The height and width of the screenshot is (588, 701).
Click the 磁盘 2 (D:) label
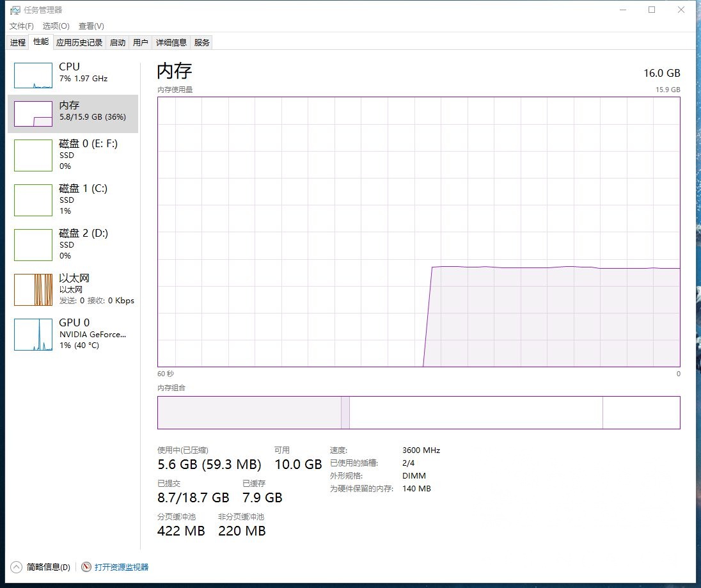click(x=84, y=233)
